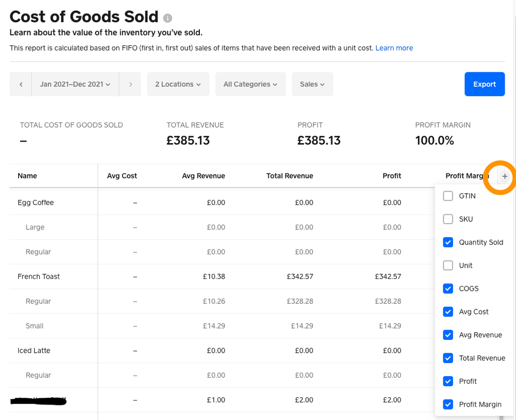
Task: Uncheck the Profit Margin checkbox
Action: [x=448, y=405]
